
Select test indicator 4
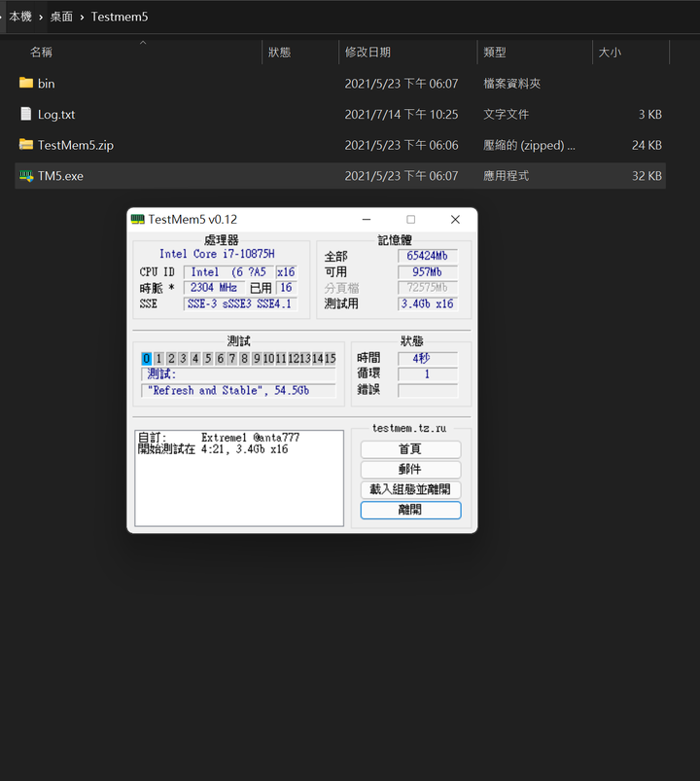click(x=195, y=358)
